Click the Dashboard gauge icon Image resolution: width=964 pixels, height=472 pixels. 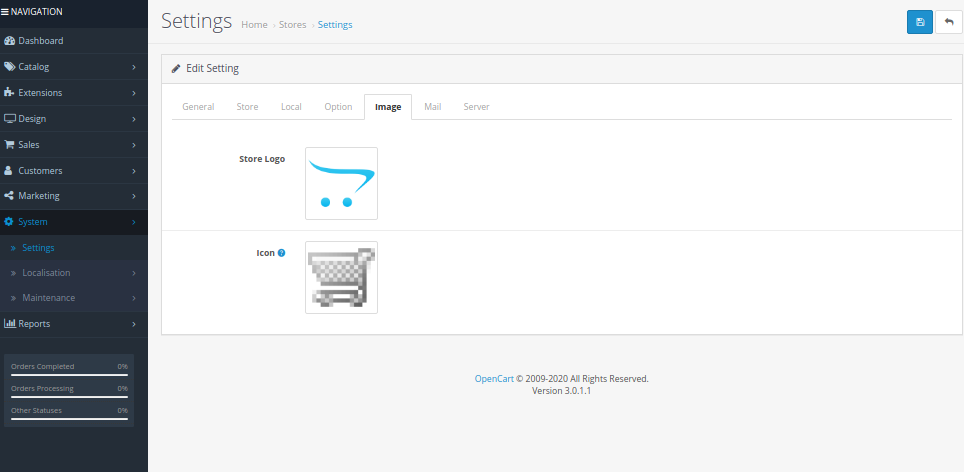(x=9, y=41)
